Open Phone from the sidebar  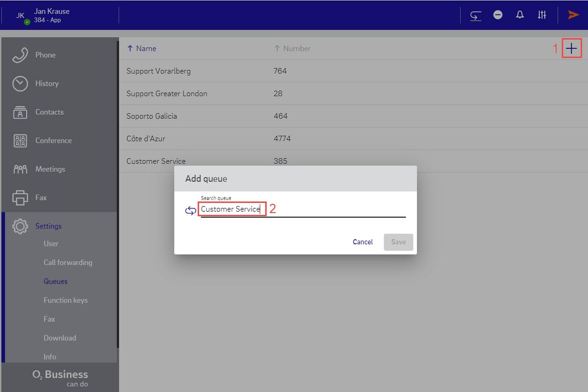(x=45, y=55)
